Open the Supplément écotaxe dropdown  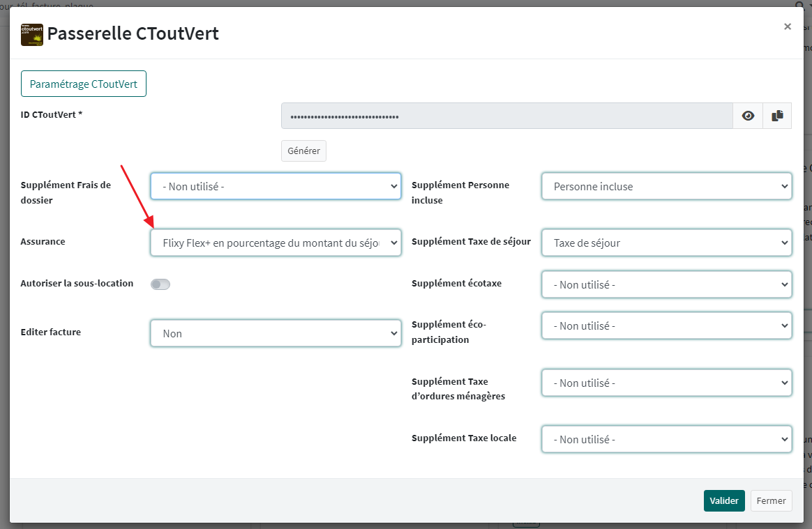[x=666, y=285]
